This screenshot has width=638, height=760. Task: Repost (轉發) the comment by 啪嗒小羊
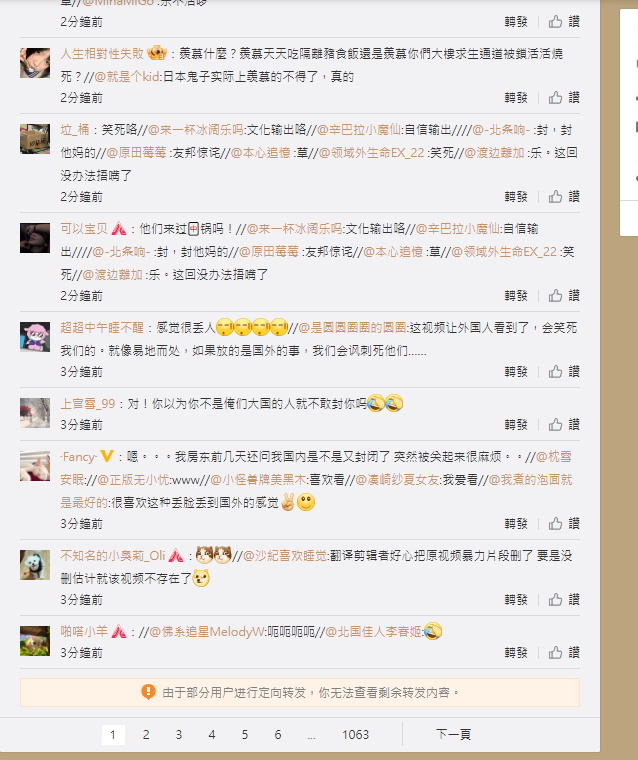point(515,652)
